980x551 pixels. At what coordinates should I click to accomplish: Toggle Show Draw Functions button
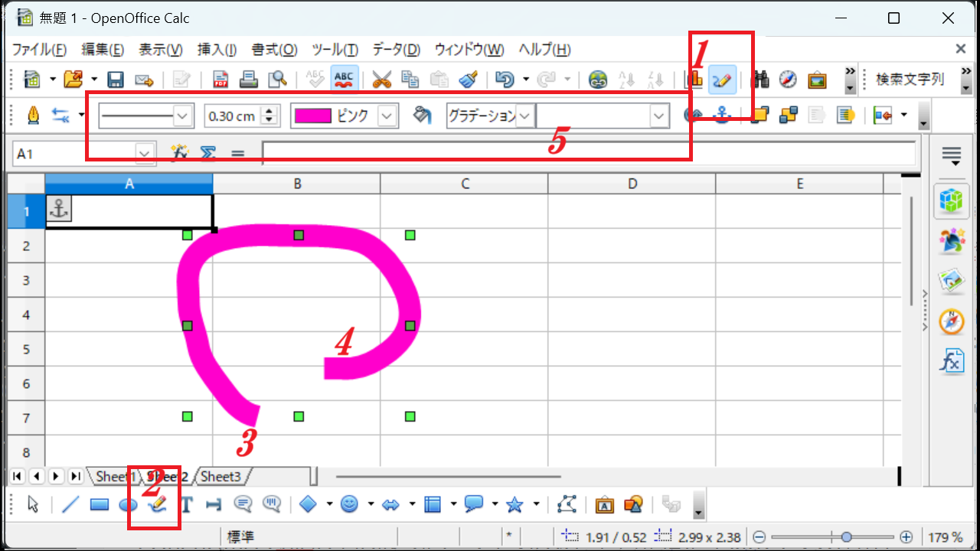coord(723,79)
